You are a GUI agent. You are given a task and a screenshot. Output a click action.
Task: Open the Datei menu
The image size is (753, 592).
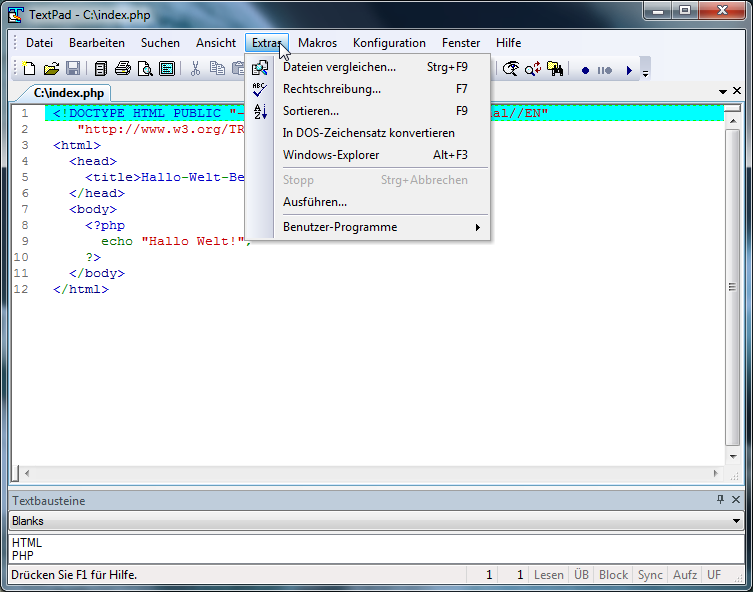[x=39, y=43]
